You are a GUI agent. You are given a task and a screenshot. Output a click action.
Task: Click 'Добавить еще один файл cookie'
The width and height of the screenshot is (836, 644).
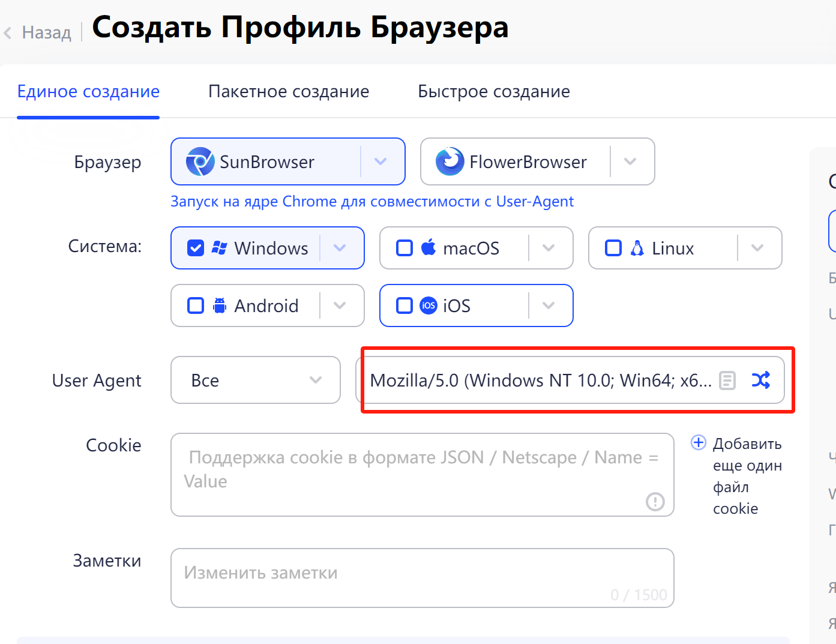(747, 476)
